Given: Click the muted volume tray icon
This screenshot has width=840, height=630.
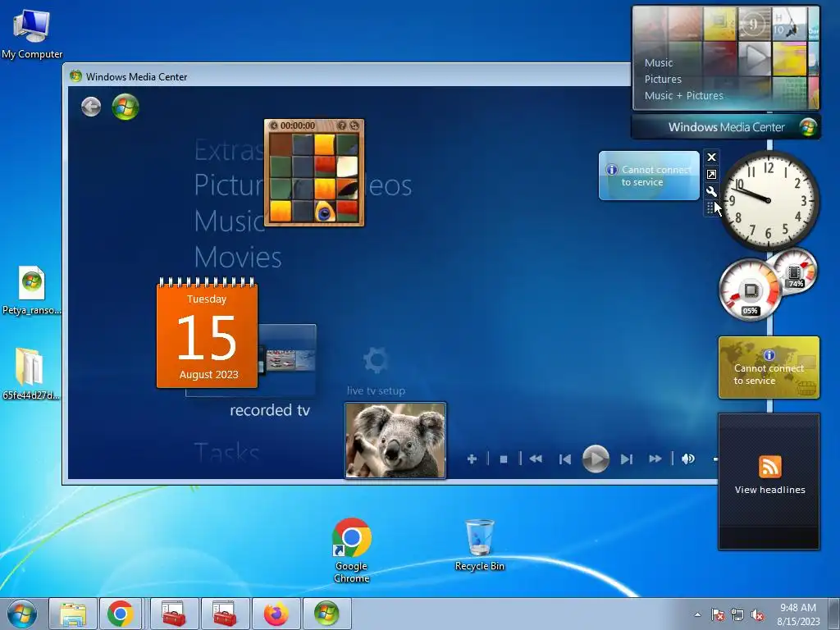Looking at the screenshot, I should click(757, 614).
